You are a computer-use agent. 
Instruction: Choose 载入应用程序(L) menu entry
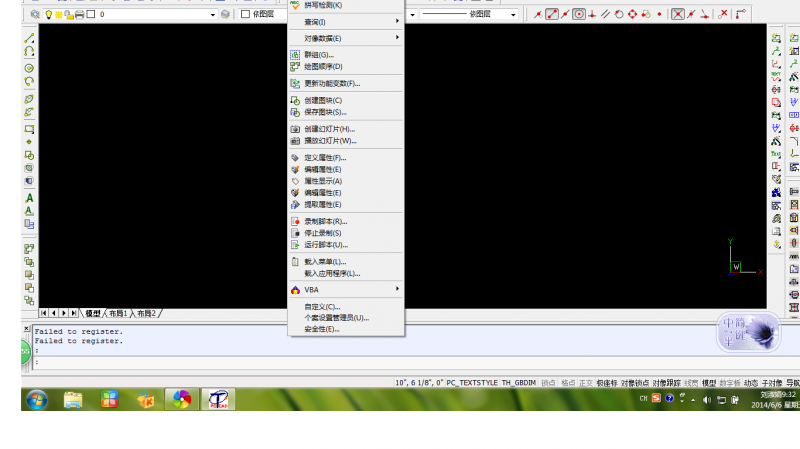[346, 273]
